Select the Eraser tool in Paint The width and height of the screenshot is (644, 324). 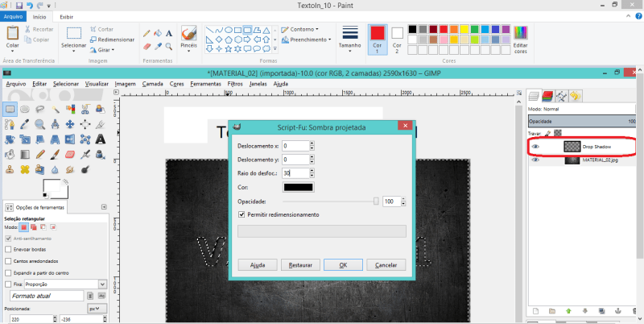pyautogui.click(x=147, y=46)
